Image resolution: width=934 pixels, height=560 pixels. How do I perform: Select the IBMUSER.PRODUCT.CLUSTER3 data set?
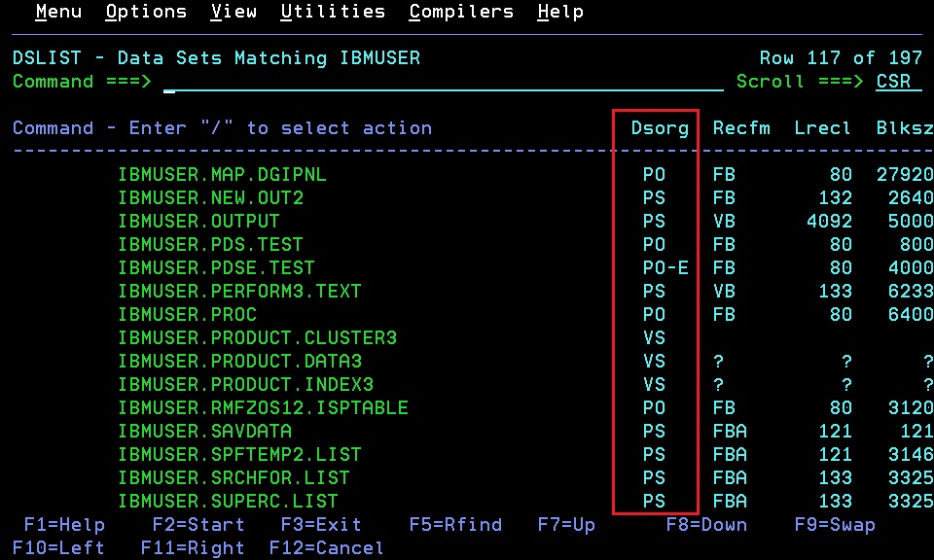[257, 338]
